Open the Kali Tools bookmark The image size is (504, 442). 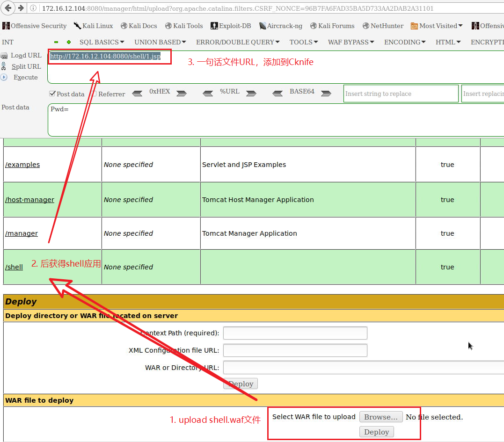click(184, 26)
